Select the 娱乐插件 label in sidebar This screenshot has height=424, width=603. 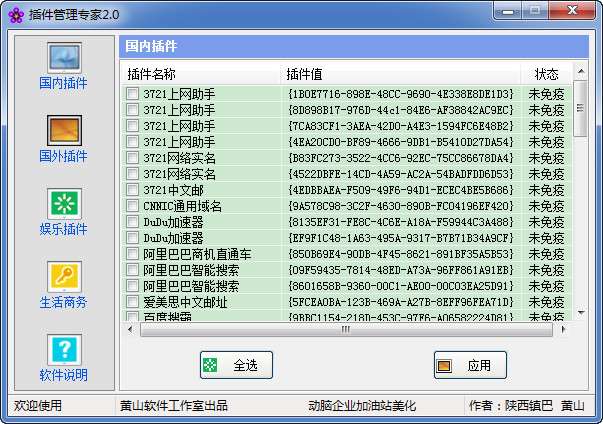pyautogui.click(x=63, y=229)
